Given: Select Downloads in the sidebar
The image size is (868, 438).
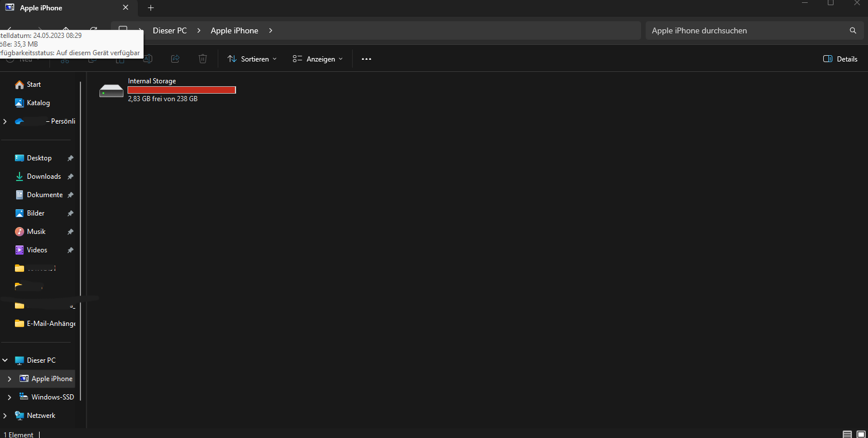Looking at the screenshot, I should click(x=44, y=176).
